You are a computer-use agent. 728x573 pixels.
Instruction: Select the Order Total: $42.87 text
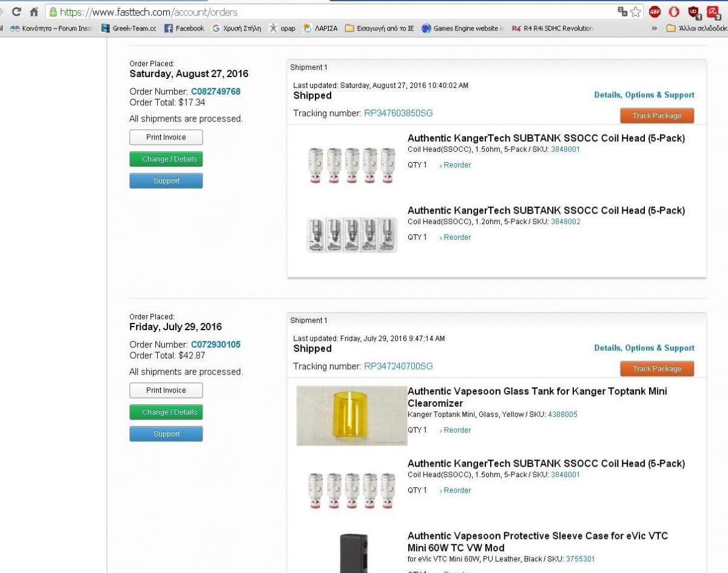[x=167, y=356]
